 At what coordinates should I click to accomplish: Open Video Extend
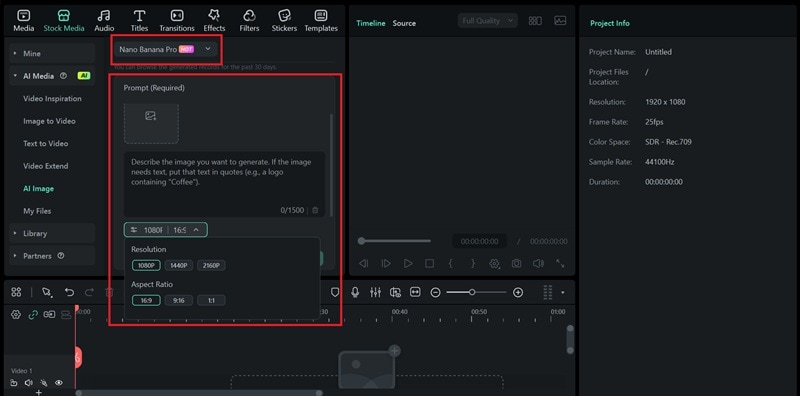pos(45,166)
